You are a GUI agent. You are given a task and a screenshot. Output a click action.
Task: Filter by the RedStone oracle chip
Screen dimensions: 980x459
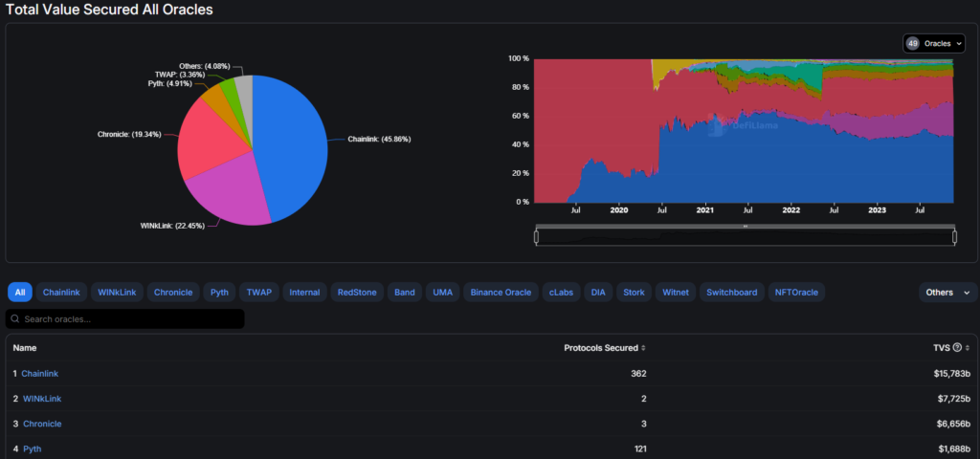357,293
